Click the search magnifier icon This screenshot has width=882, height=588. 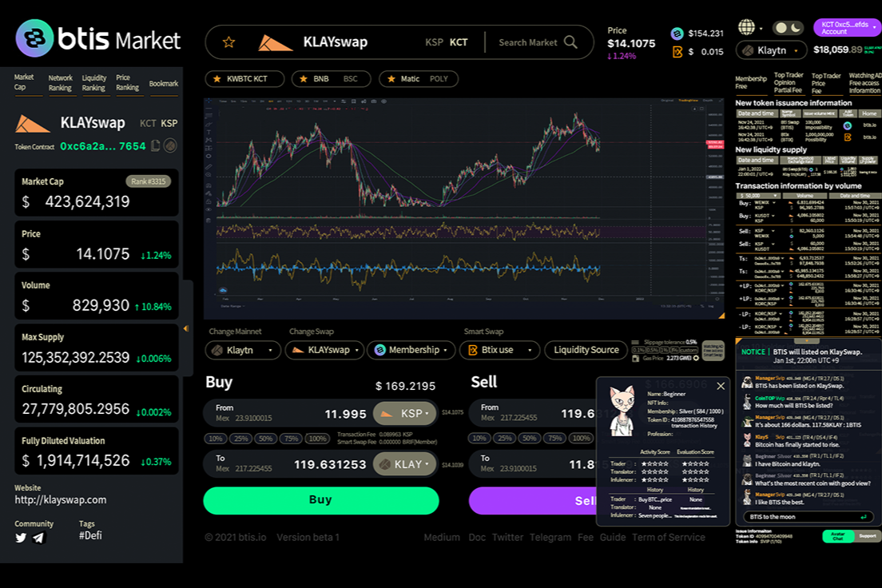pyautogui.click(x=570, y=42)
